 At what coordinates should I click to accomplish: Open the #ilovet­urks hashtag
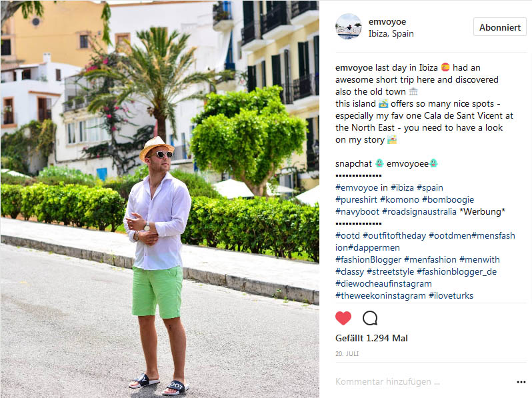coord(451,295)
